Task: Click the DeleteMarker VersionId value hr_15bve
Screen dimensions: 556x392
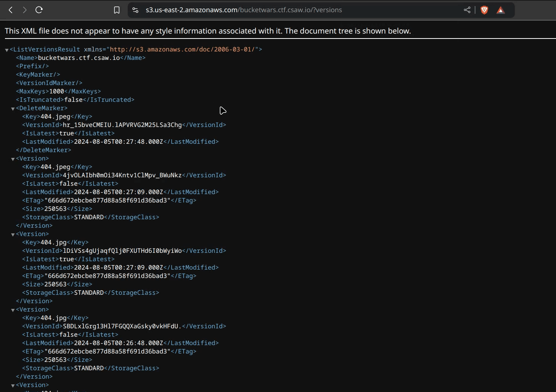Action: point(122,125)
